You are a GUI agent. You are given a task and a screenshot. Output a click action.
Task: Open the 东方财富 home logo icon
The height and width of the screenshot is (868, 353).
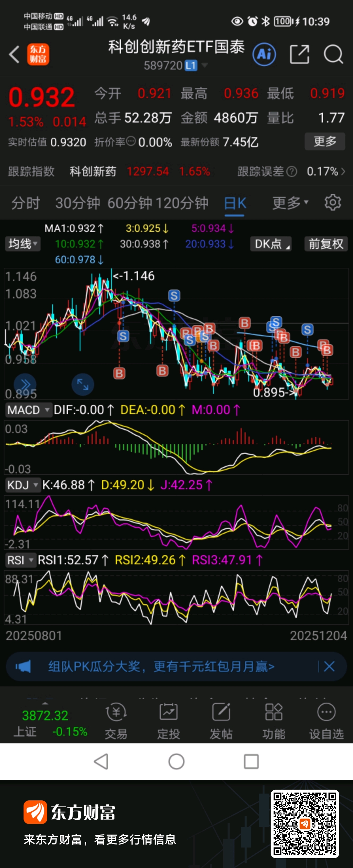(38, 54)
